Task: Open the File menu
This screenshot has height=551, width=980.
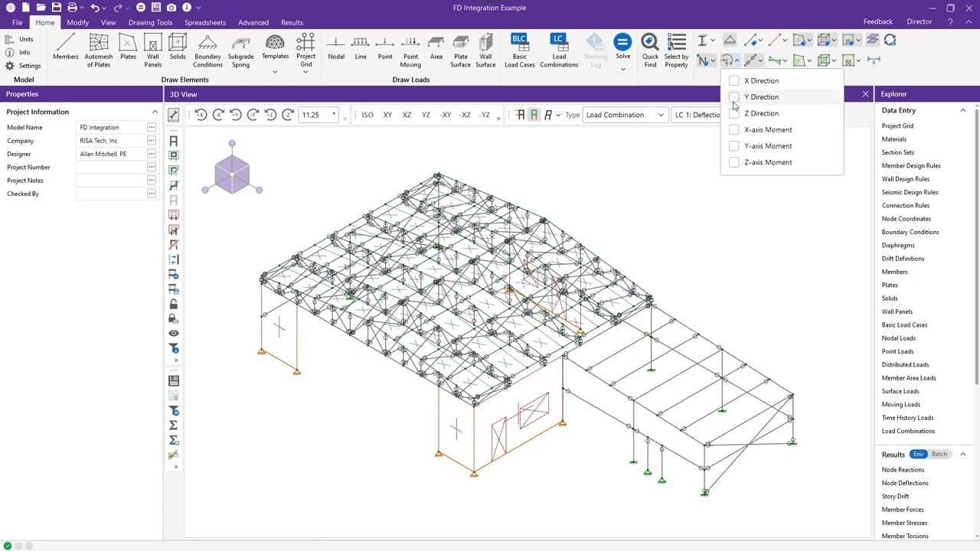Action: pos(17,22)
